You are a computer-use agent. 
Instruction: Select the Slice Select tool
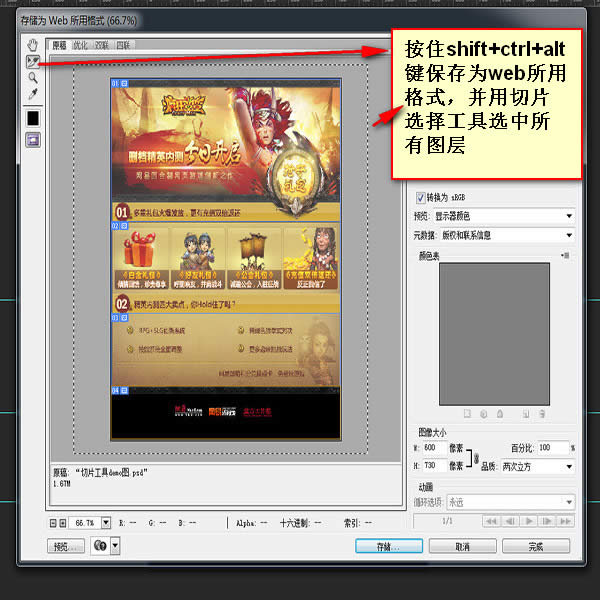[x=33, y=61]
